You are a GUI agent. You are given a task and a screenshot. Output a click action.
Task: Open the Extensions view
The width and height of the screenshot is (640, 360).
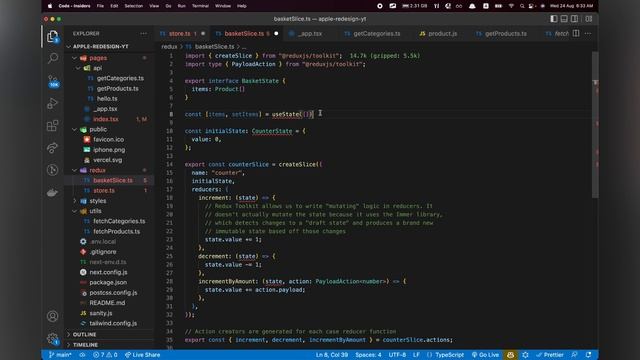coord(53,126)
